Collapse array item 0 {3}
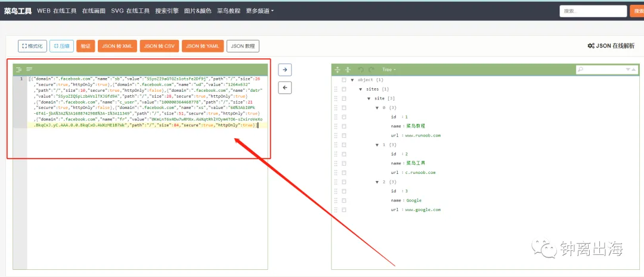 pyautogui.click(x=377, y=107)
